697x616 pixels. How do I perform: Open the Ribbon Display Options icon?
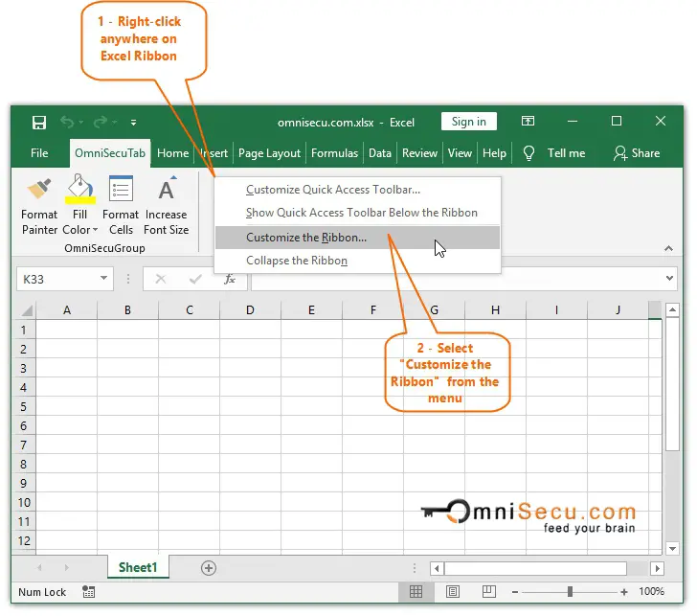[528, 121]
